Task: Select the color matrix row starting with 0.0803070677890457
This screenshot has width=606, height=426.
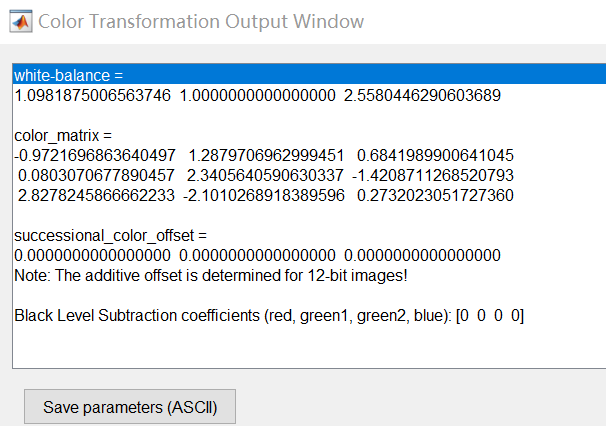Action: [x=266, y=175]
